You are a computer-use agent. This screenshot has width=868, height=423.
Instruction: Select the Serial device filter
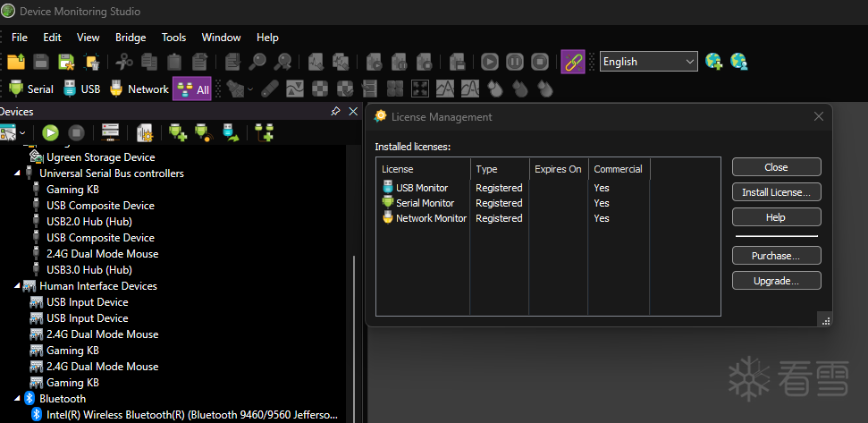coord(31,89)
